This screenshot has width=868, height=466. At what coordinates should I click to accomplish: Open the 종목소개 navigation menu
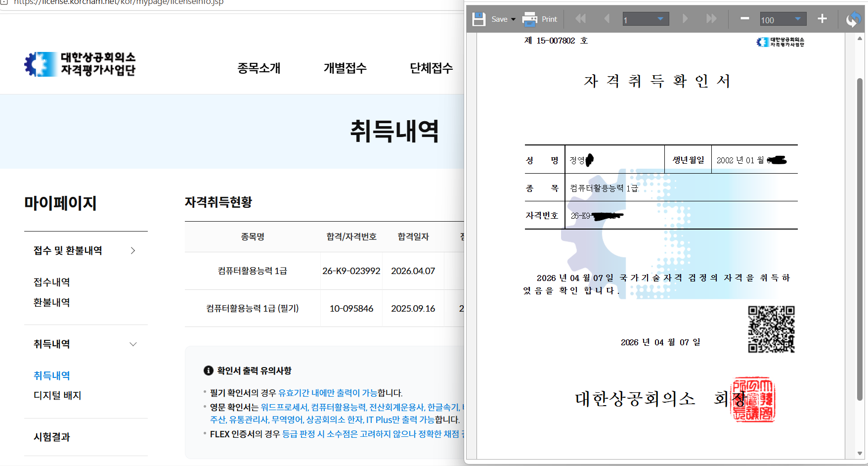click(x=259, y=68)
